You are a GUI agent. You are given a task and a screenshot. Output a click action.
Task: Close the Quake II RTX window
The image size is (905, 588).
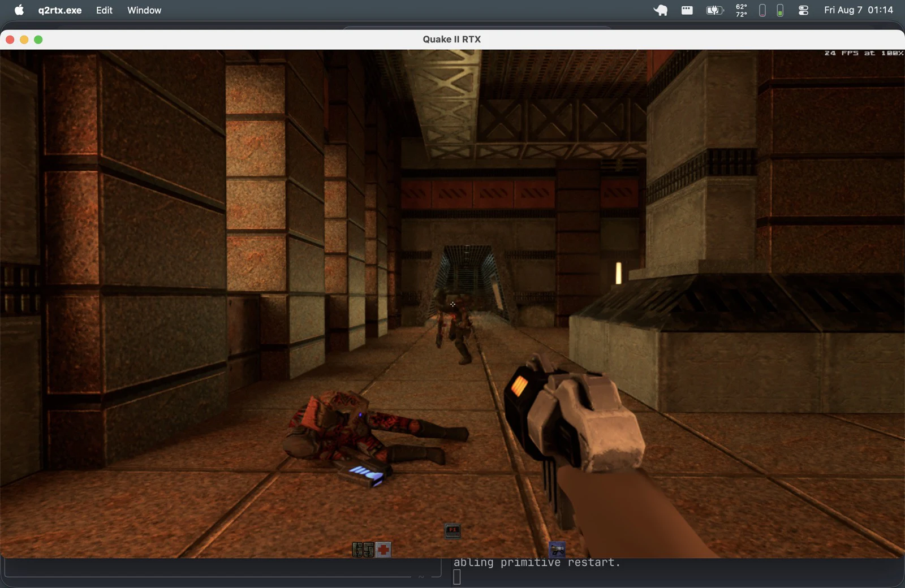(x=10, y=40)
